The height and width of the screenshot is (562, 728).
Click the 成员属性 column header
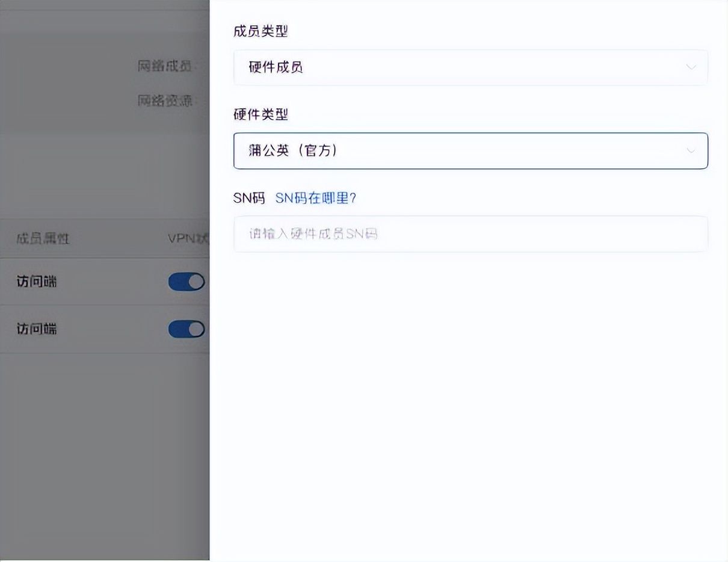point(43,239)
